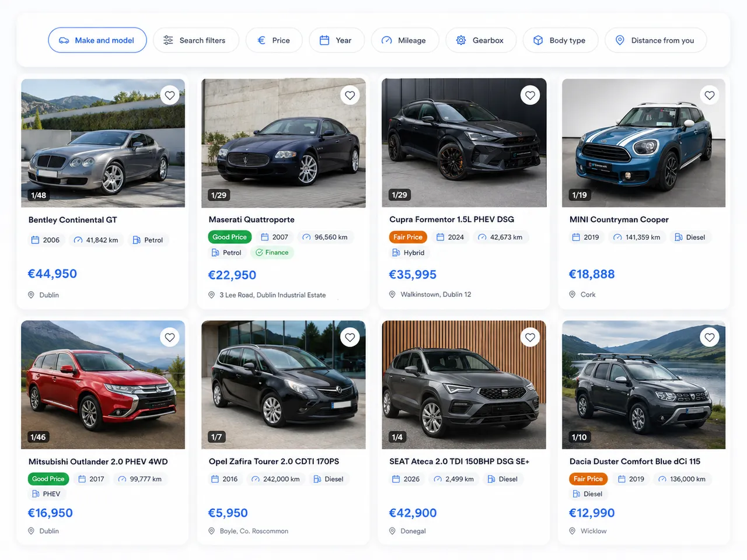Click the location pin beside Wicklow
Image resolution: width=747 pixels, height=560 pixels.
(x=573, y=531)
